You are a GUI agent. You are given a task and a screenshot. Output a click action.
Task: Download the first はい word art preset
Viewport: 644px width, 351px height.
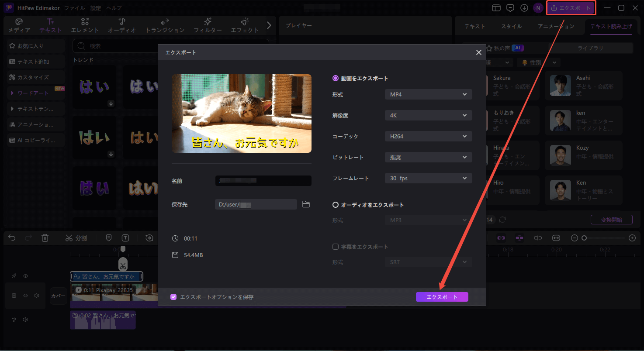click(111, 103)
